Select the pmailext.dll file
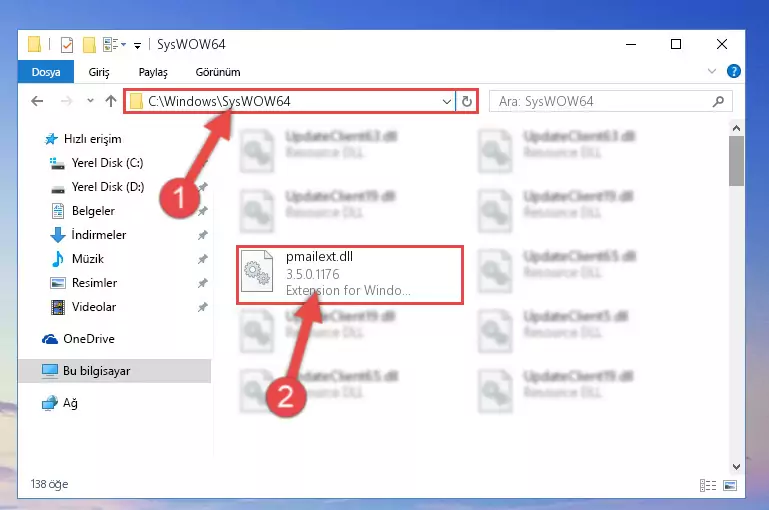Image resolution: width=769 pixels, height=510 pixels. point(350,275)
